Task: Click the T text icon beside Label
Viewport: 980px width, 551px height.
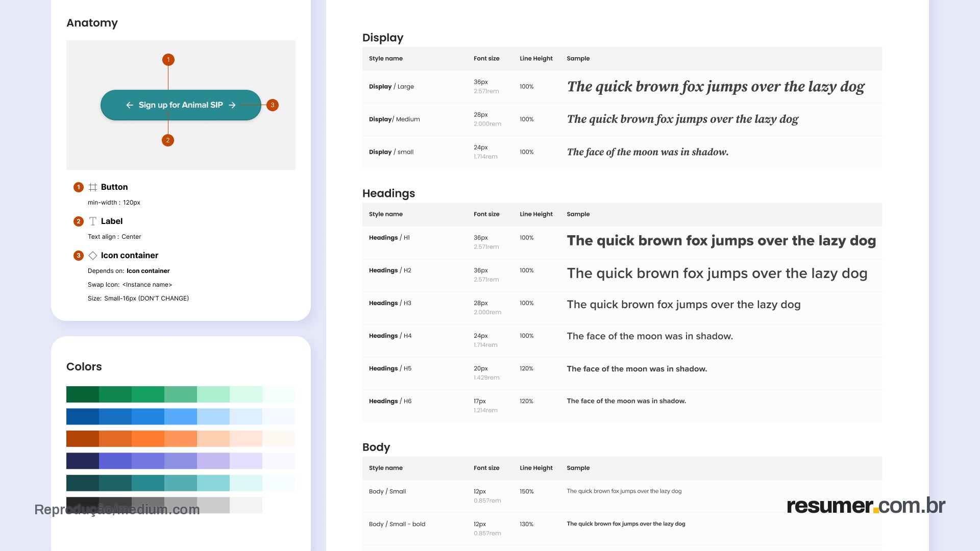Action: (93, 221)
